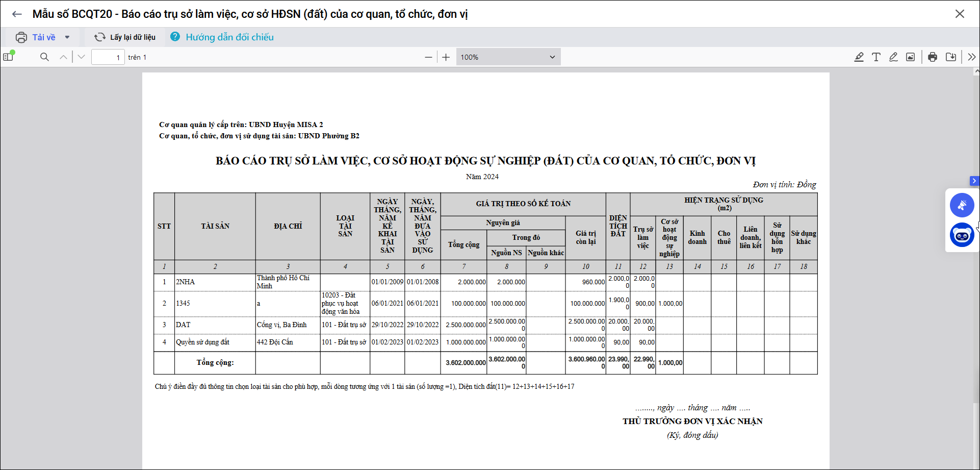Click the Sử dụng khác column header
980x470 pixels.
804,237
